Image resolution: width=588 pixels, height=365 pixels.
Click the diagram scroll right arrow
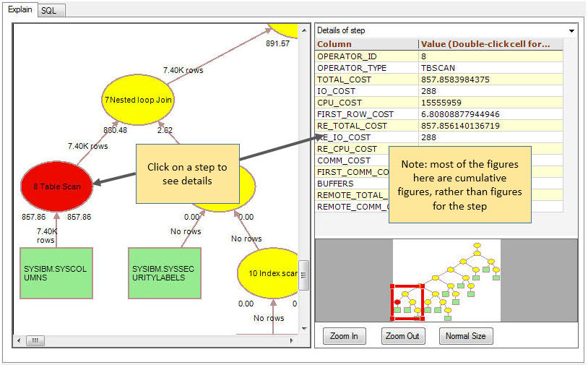(x=292, y=340)
